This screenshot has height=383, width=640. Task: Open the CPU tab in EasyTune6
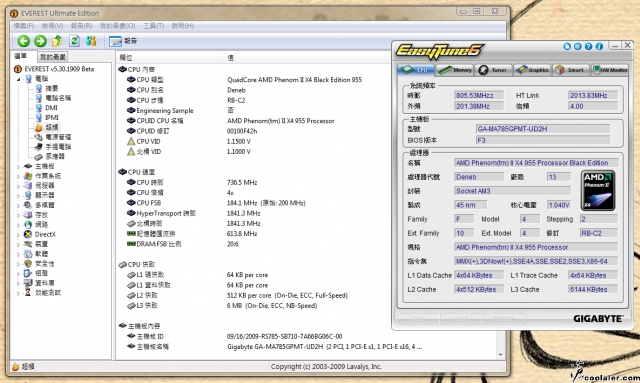tap(416, 70)
